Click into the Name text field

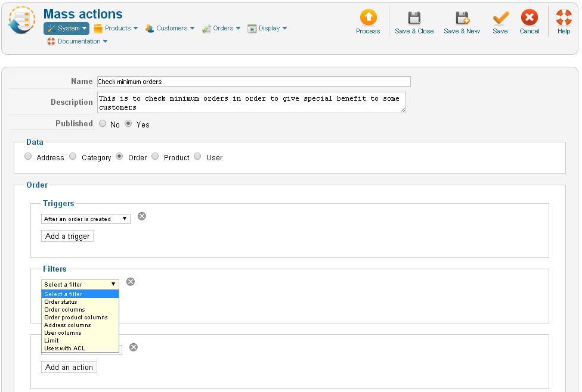(x=253, y=82)
